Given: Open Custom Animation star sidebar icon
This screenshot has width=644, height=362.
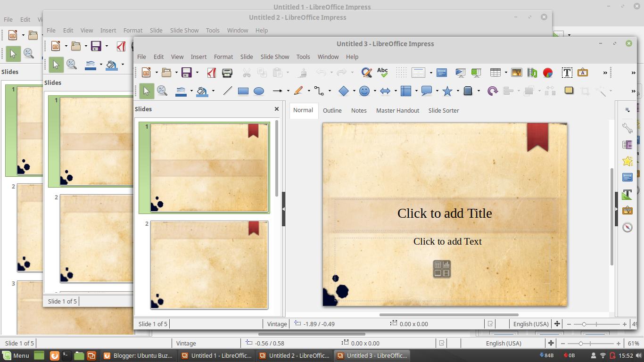Looking at the screenshot, I should click(x=627, y=161).
